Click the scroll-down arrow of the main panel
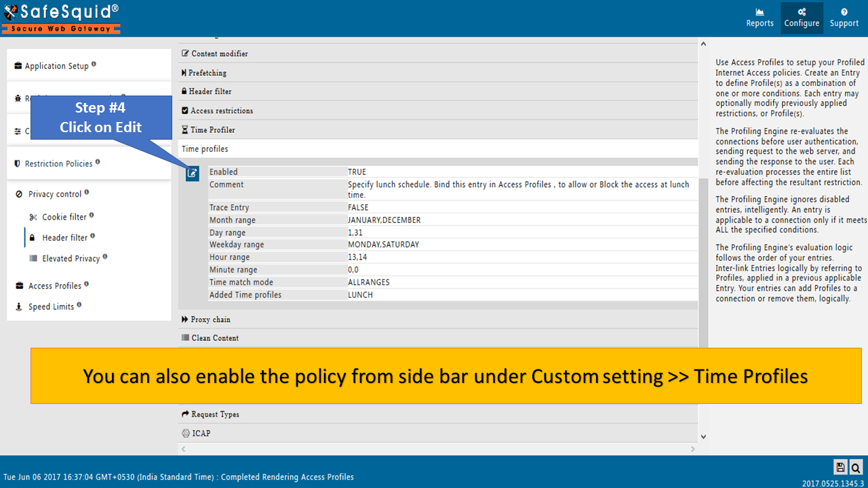This screenshot has height=488, width=868. tap(703, 437)
